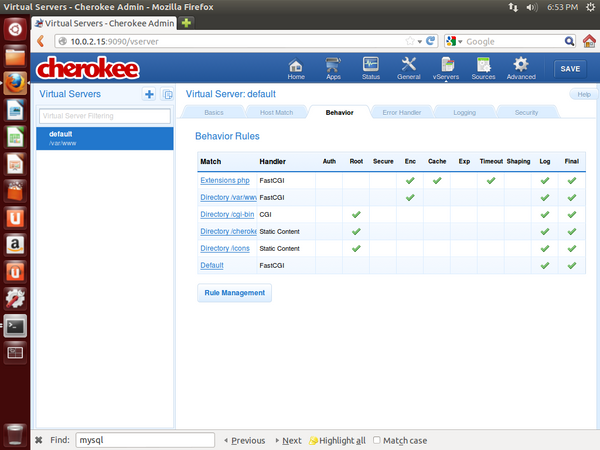This screenshot has height=450, width=600.
Task: Open the Directory /cheroke rule link
Action: coord(228,232)
